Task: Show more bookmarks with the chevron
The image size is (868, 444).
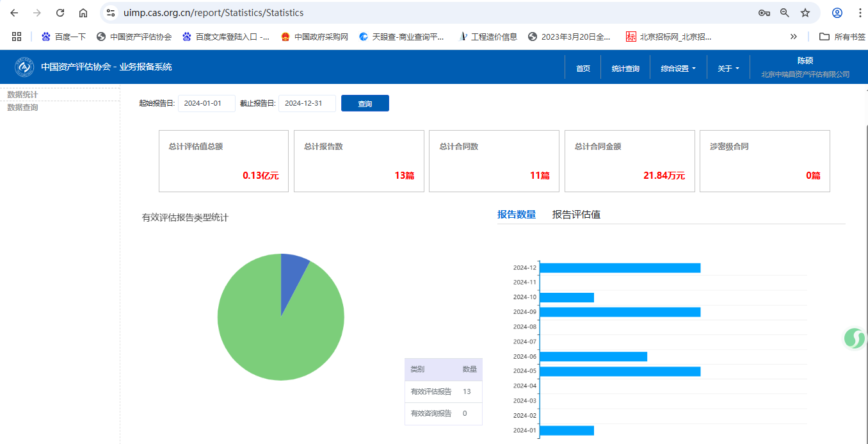Action: tap(794, 37)
